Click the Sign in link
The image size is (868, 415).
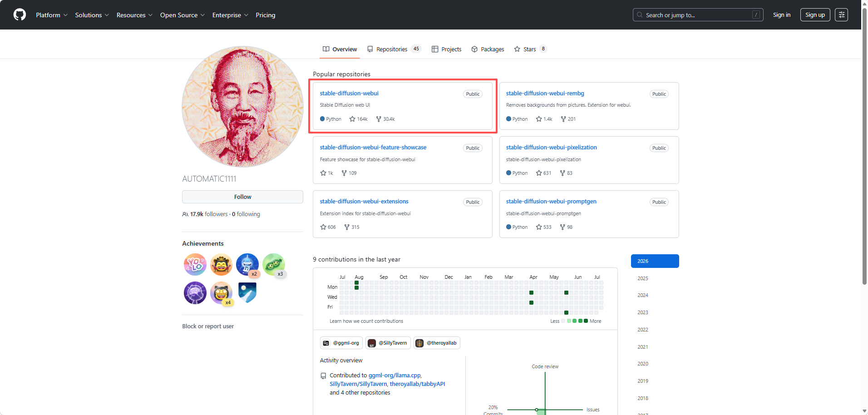point(782,15)
